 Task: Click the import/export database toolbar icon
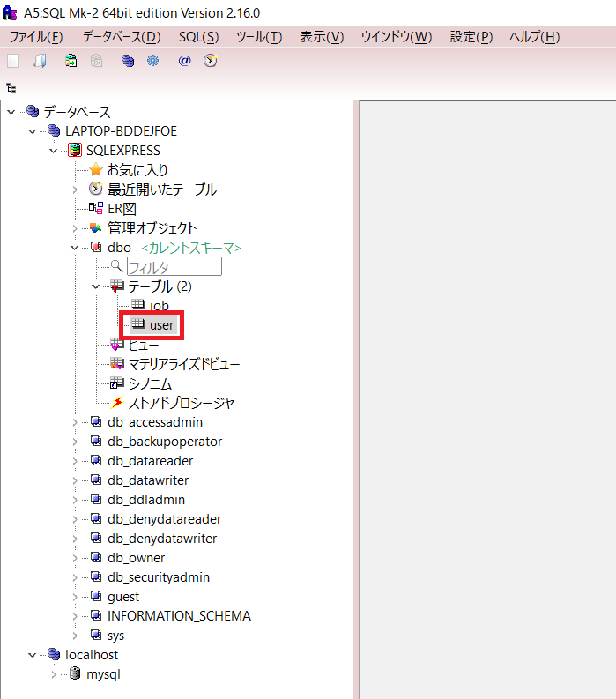71,61
